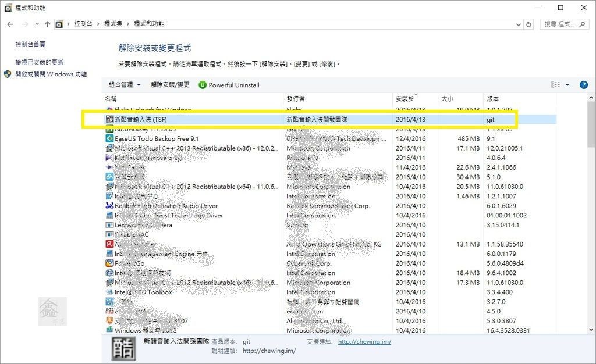
Task: Click the red Avira row icon
Action: 109,244
